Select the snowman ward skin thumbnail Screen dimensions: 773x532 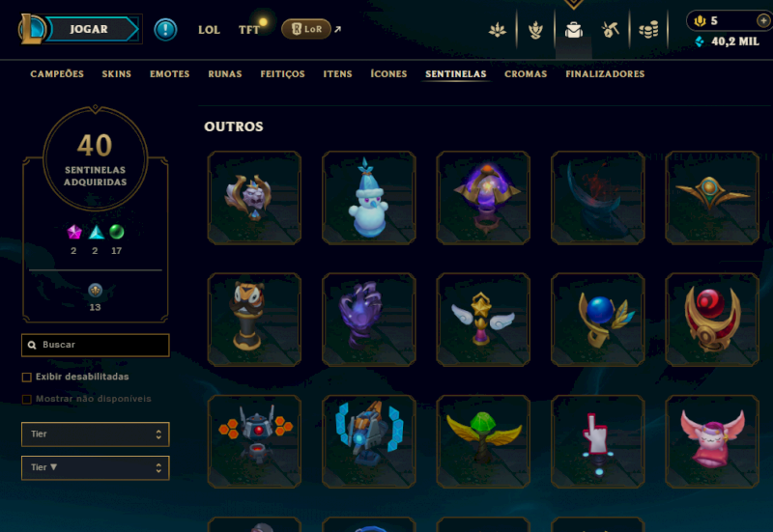pos(369,198)
